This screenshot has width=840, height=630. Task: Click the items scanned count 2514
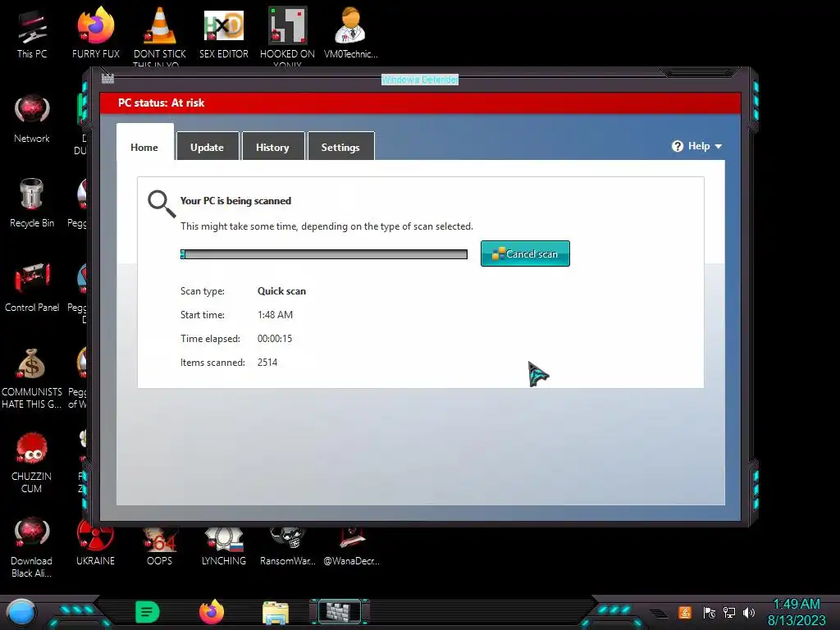[267, 362]
